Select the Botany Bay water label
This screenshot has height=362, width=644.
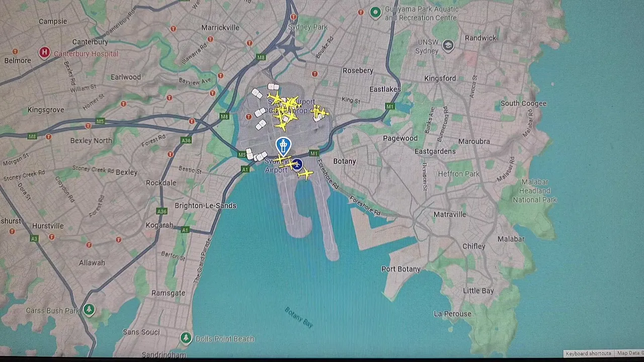(299, 317)
